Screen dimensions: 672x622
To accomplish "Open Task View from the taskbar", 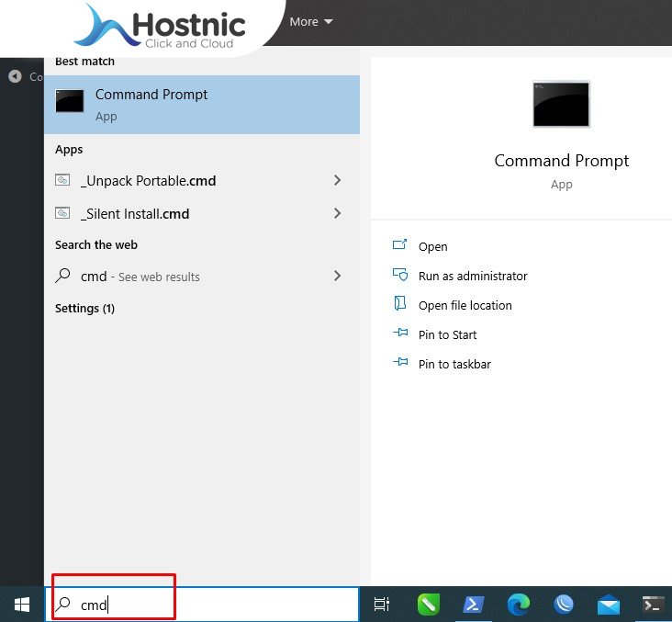I will 382,605.
